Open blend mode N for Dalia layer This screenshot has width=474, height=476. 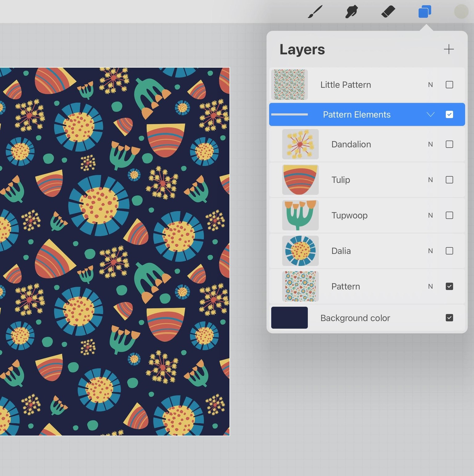430,251
